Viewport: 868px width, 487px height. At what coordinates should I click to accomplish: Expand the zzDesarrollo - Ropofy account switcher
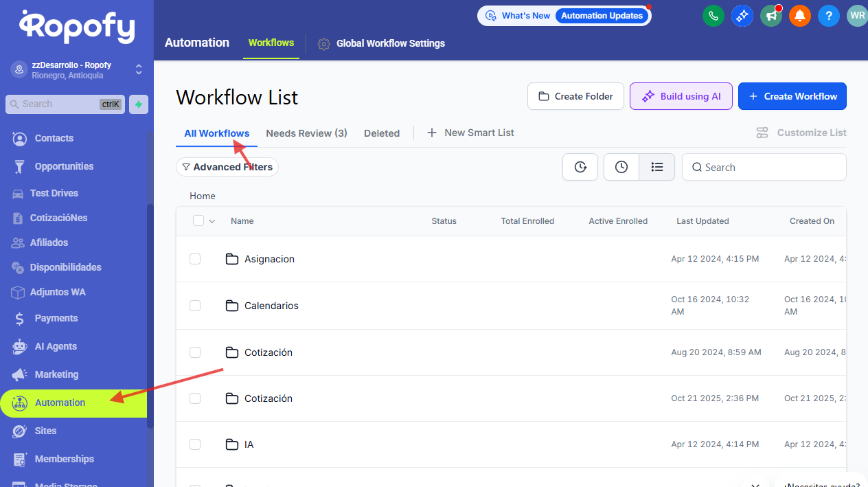pos(139,70)
